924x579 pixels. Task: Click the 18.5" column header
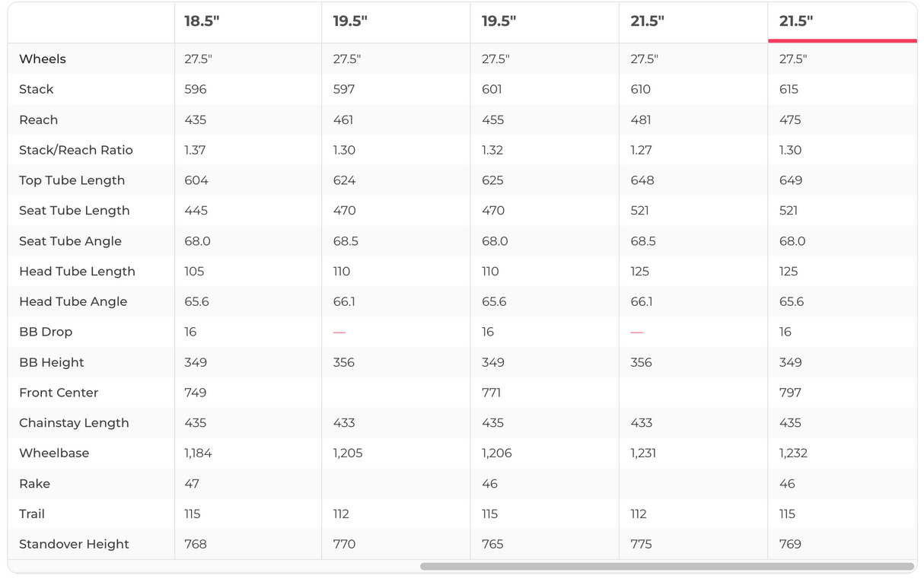click(x=202, y=21)
